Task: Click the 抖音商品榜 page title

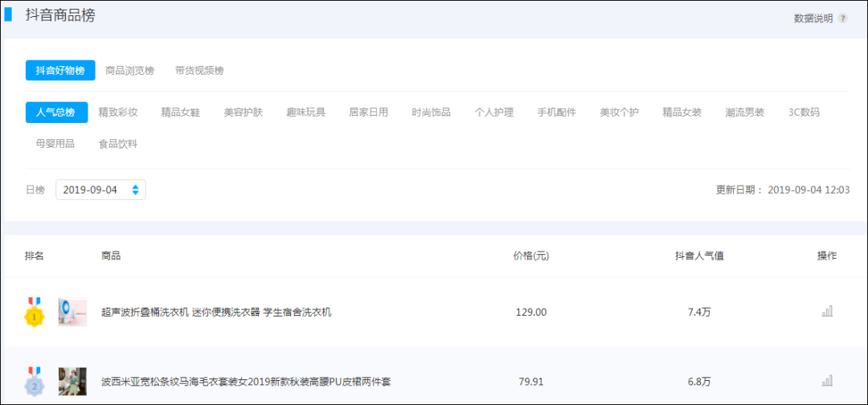Action: (59, 15)
